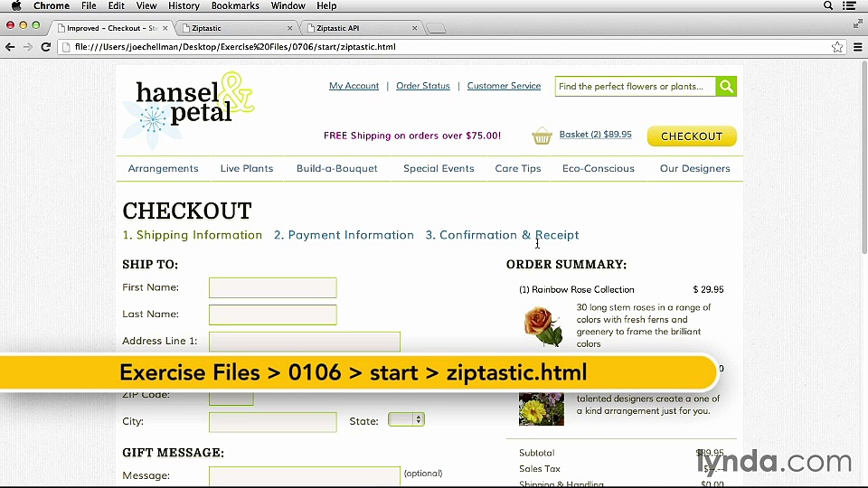Open the Basket (2) $89.95 link
The image size is (868, 488).
tap(595, 135)
